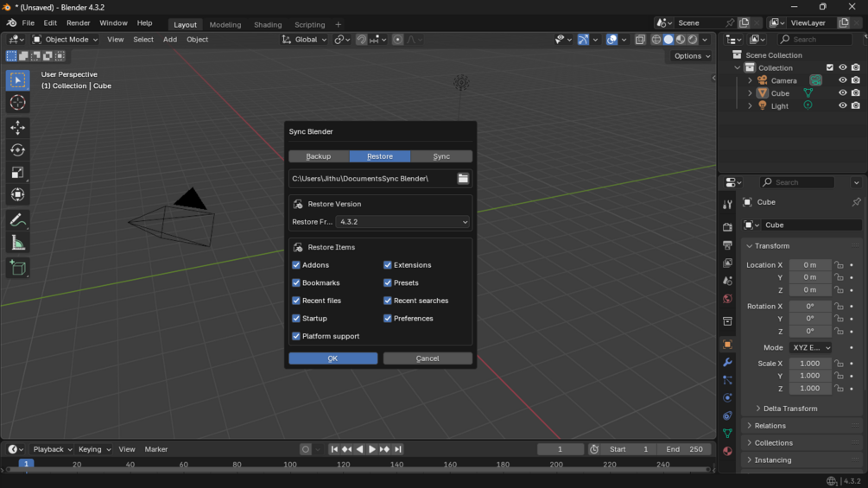Open the View Layer properties tab

(727, 263)
